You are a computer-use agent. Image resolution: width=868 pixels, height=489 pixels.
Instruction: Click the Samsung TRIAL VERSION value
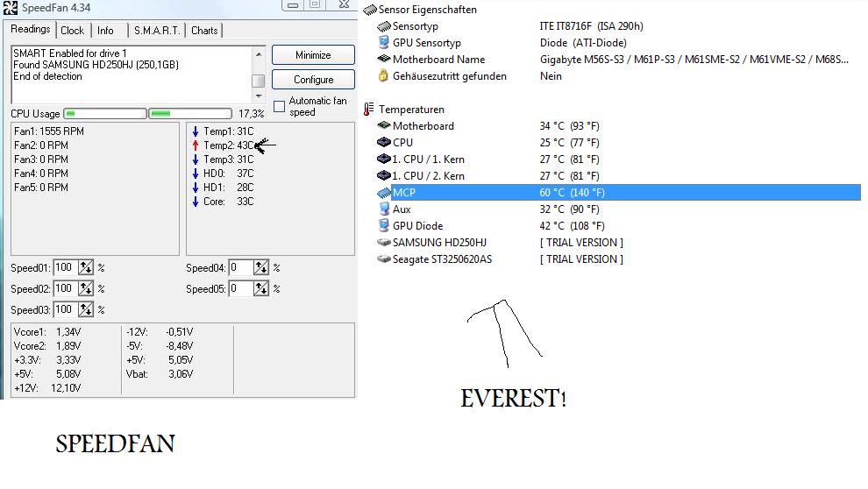[581, 242]
